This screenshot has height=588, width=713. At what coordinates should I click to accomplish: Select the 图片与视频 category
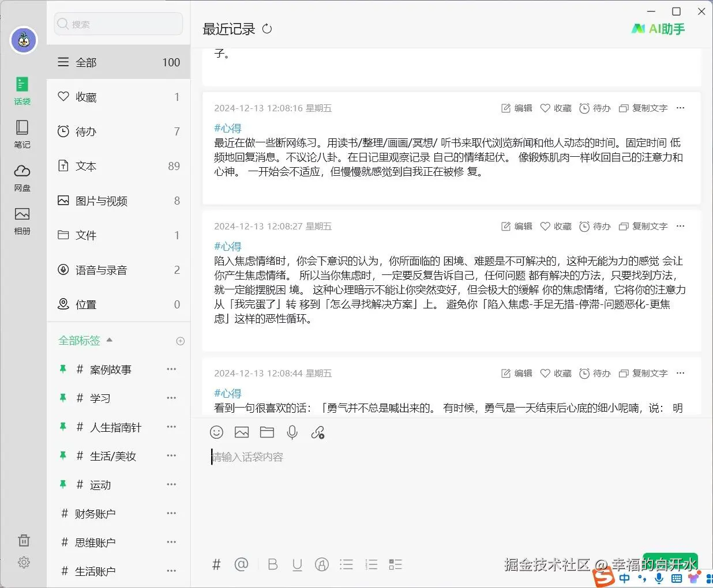pyautogui.click(x=118, y=201)
